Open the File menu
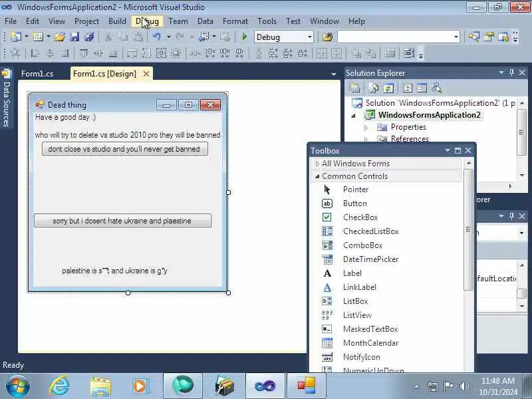The image size is (532, 399). pyautogui.click(x=11, y=21)
